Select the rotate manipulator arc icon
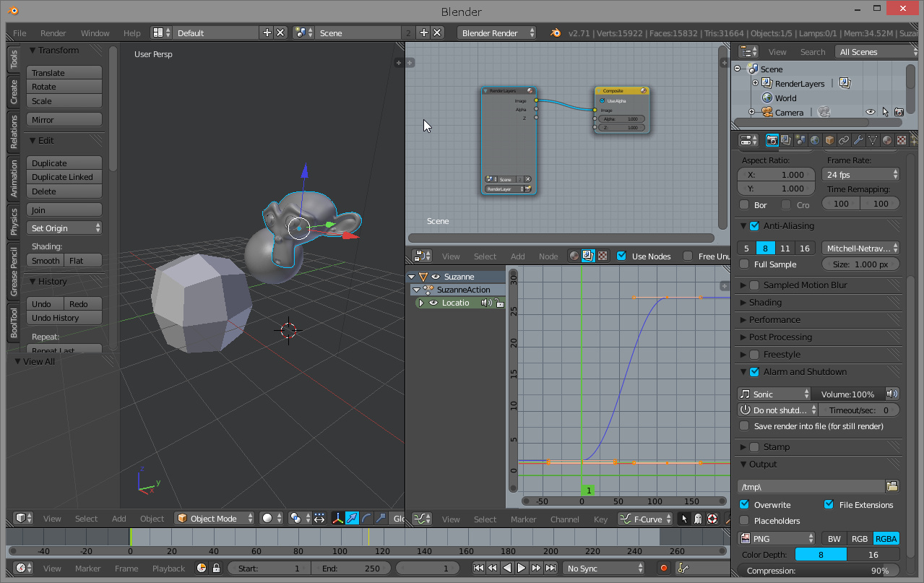This screenshot has width=924, height=583. (x=366, y=518)
